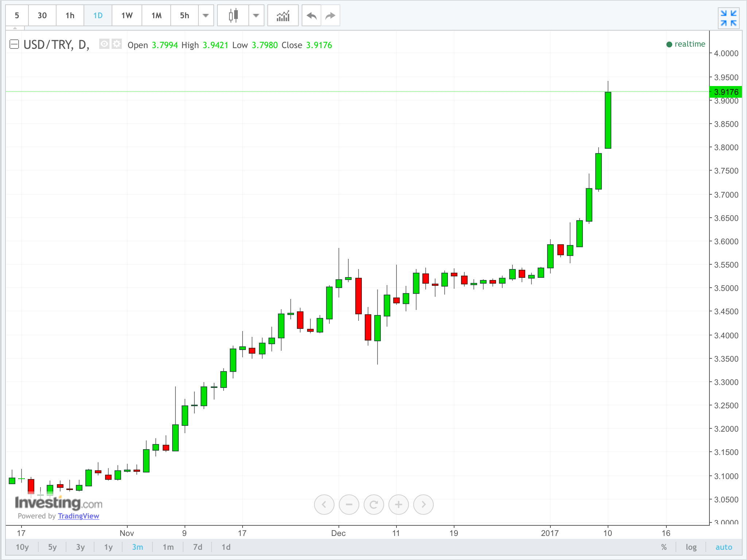Viewport: 747px width, 560px height.
Task: Set range to 3y
Action: click(x=80, y=547)
